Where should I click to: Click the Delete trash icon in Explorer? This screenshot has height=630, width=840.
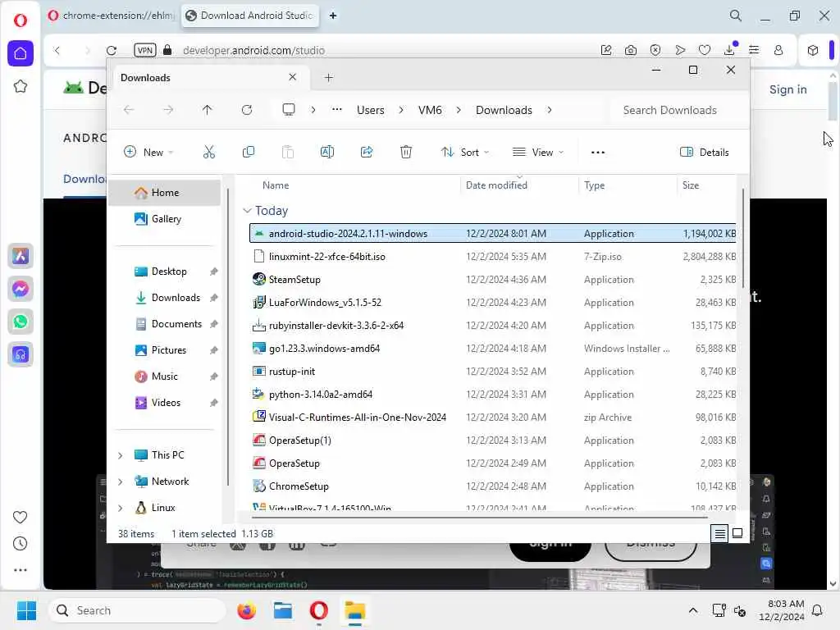(406, 152)
